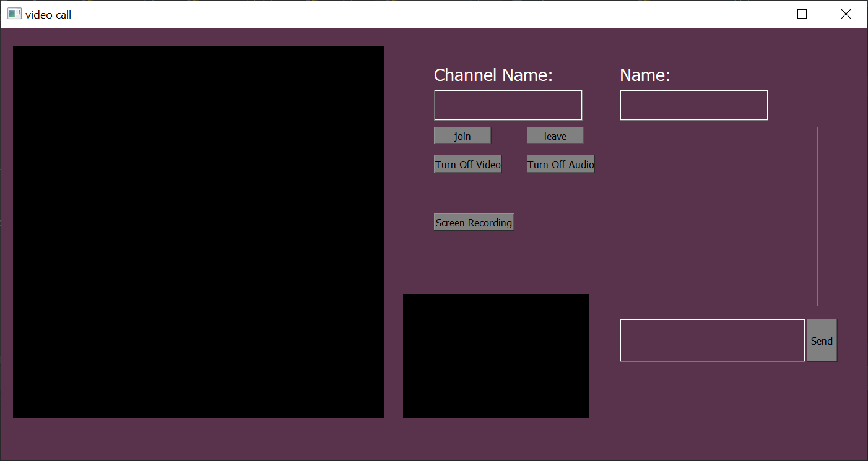Minimize the video call window
This screenshot has height=461, width=868.
point(759,13)
